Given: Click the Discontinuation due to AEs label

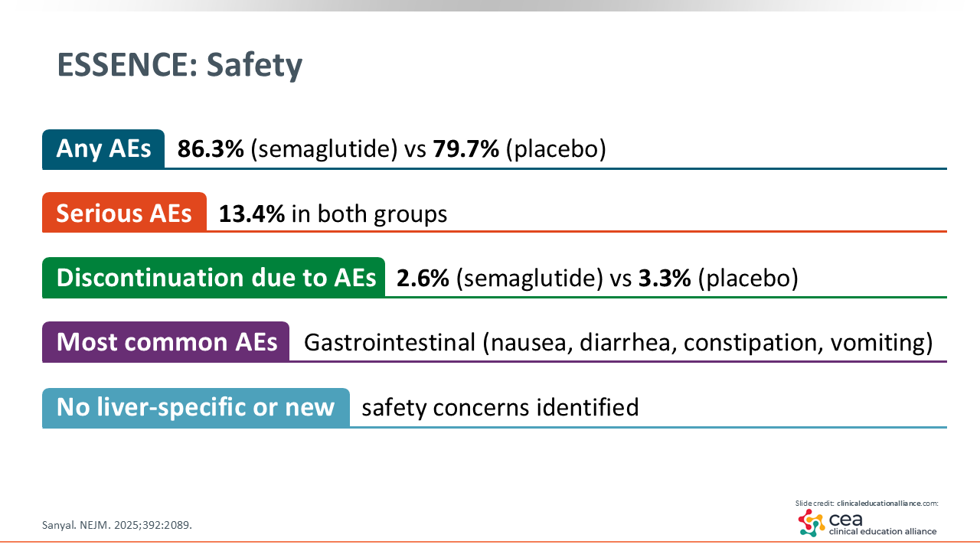Looking at the screenshot, I should click(213, 278).
